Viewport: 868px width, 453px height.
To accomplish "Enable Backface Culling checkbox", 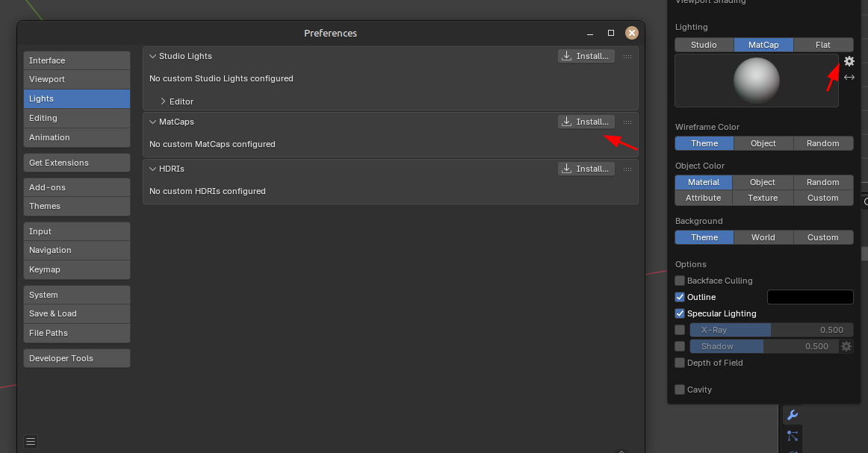I will [680, 281].
